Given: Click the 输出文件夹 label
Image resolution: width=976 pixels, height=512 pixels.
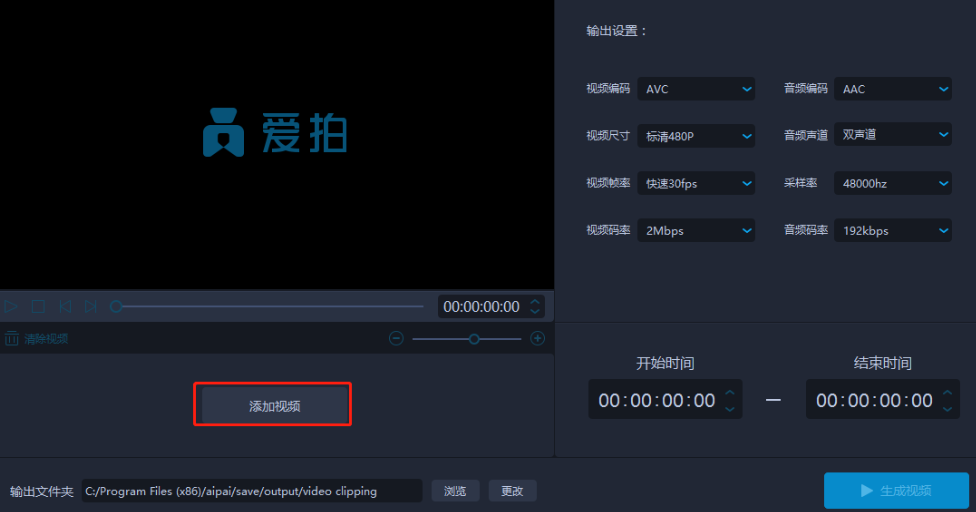Looking at the screenshot, I should (42, 491).
